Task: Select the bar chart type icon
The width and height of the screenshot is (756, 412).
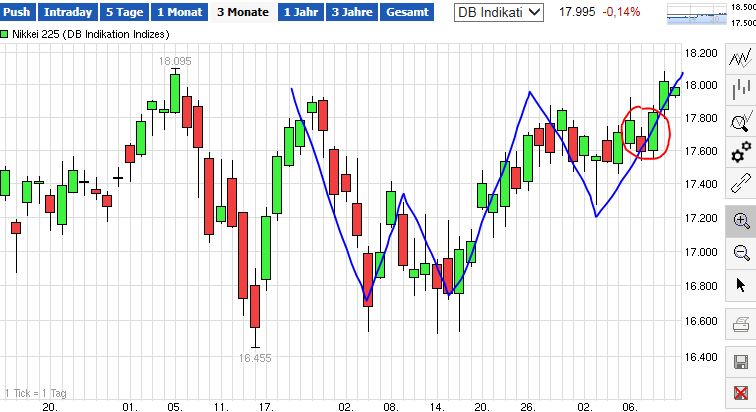Action: pos(740,89)
